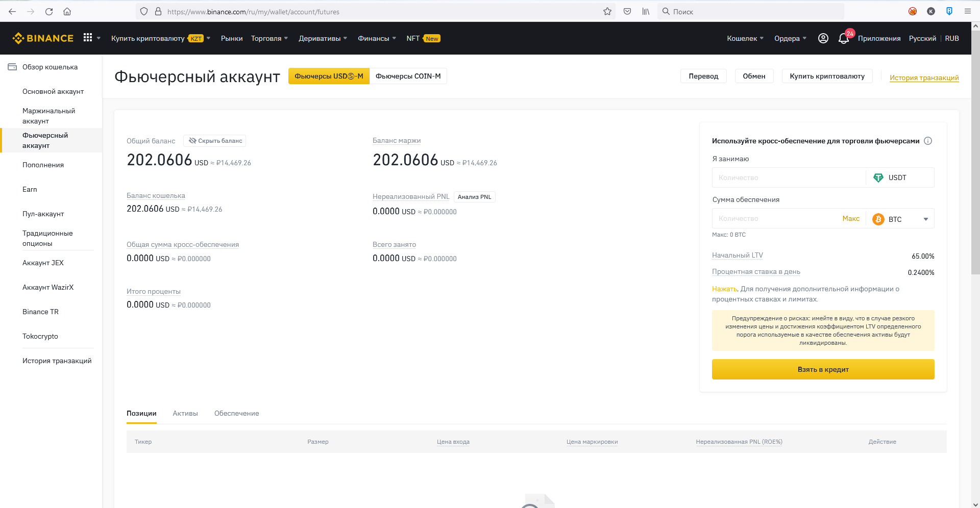980x508 pixels.
Task: Open Маржинальный аккаунт in sidebar
Action: point(48,116)
